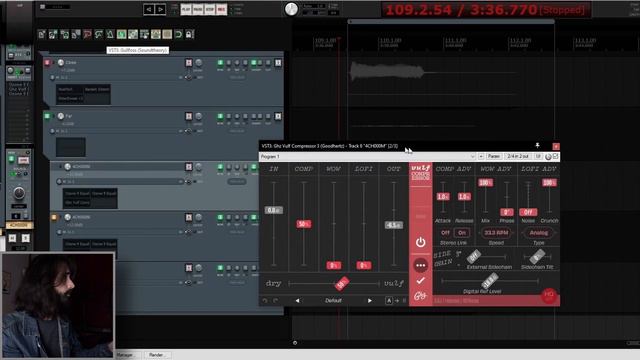Click the External Sidechain off handle
Screen dimensions: 640x360
coord(473,257)
